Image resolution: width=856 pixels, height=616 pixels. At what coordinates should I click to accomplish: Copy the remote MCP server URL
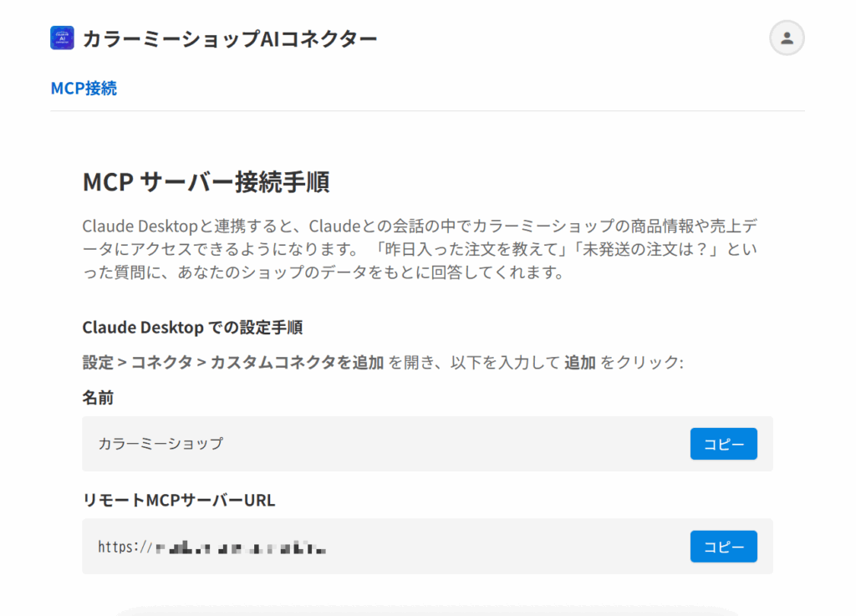[723, 547]
